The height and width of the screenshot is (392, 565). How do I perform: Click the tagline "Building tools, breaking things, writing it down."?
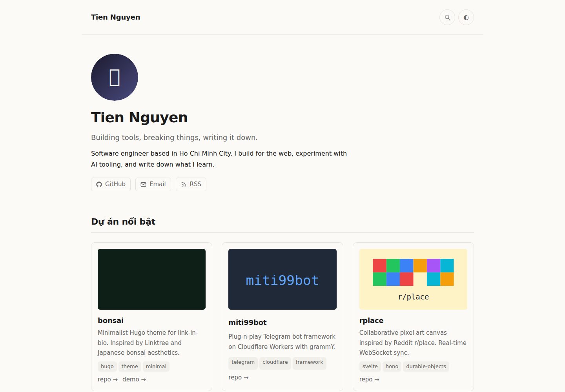click(174, 138)
